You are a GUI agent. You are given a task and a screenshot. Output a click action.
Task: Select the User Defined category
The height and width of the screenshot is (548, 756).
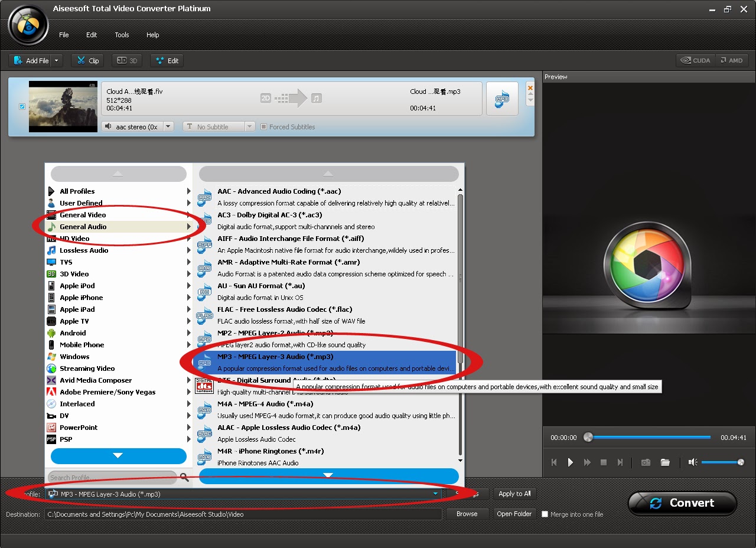click(118, 203)
